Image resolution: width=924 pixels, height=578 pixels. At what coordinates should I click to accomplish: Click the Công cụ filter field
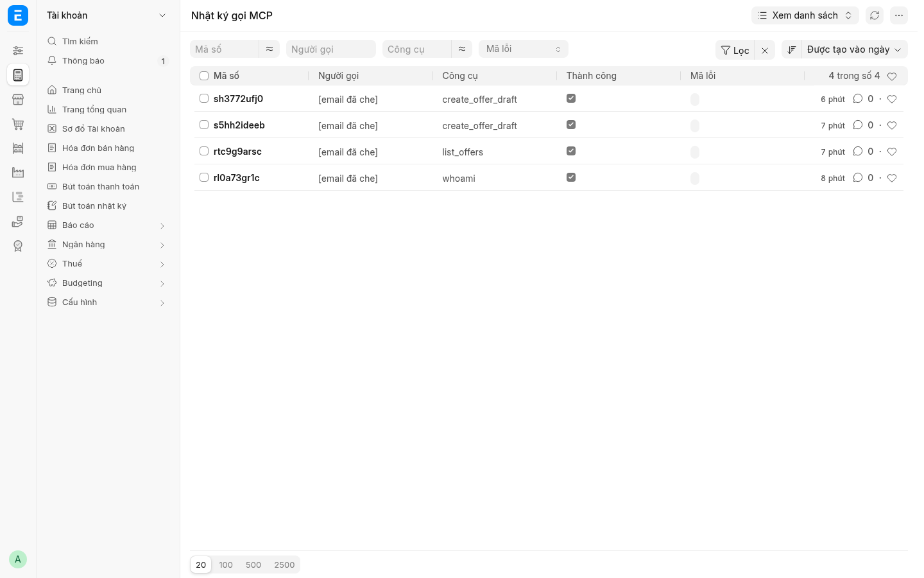pos(417,49)
